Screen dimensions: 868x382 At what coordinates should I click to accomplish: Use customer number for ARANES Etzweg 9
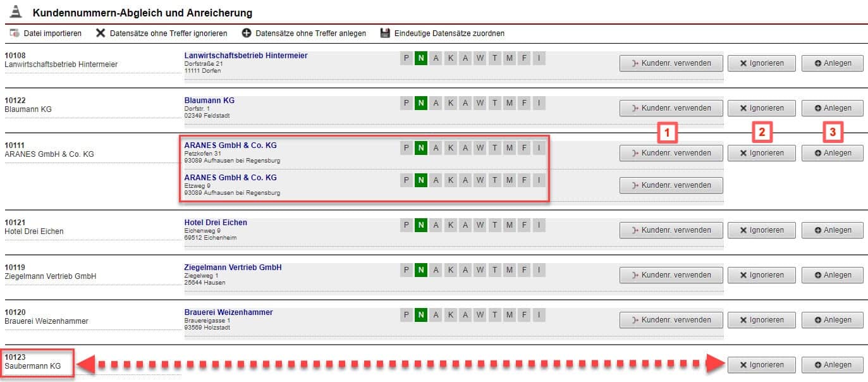[x=671, y=185]
